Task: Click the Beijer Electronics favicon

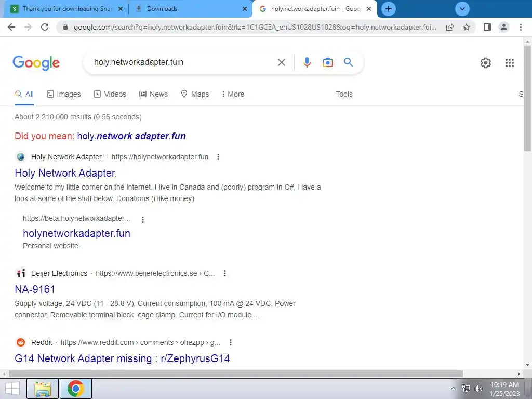Action: 21,273
